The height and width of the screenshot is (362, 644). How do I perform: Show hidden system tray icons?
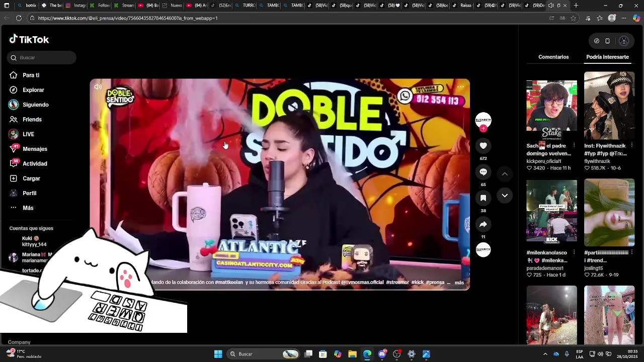coord(545,354)
